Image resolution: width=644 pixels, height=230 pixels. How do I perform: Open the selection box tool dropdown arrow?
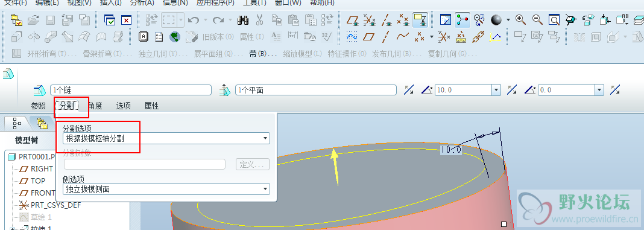tap(181, 20)
